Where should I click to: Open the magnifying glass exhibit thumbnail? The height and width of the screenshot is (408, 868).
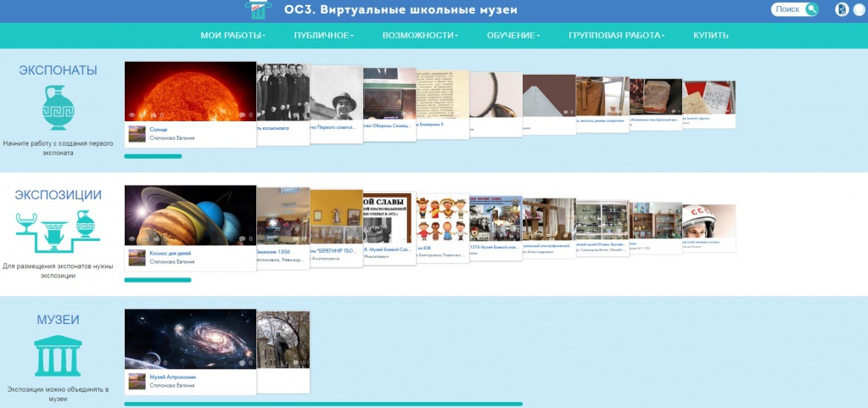click(x=496, y=95)
